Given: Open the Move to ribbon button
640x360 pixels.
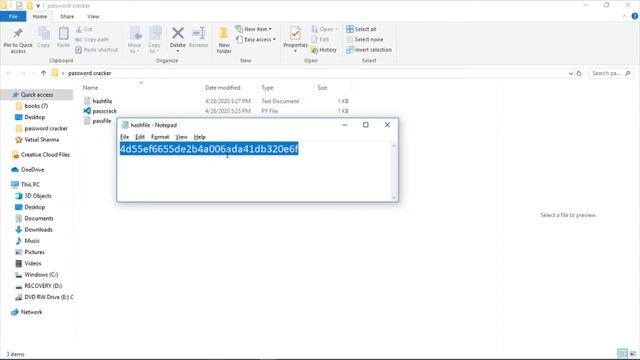Looking at the screenshot, I should 135,40.
